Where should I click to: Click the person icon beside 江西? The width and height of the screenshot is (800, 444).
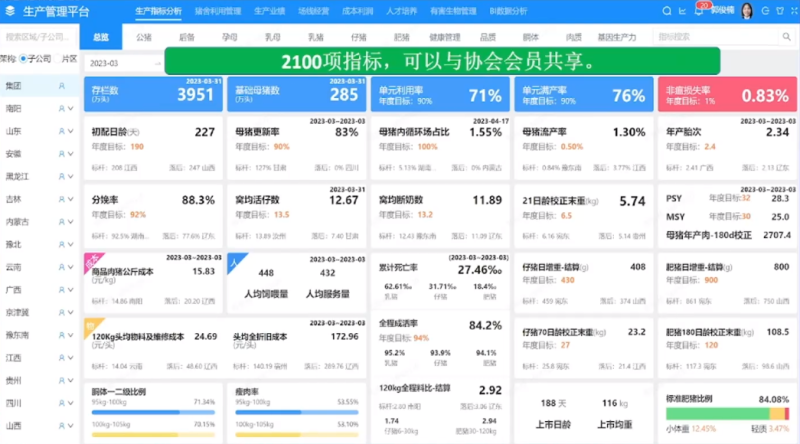62,358
